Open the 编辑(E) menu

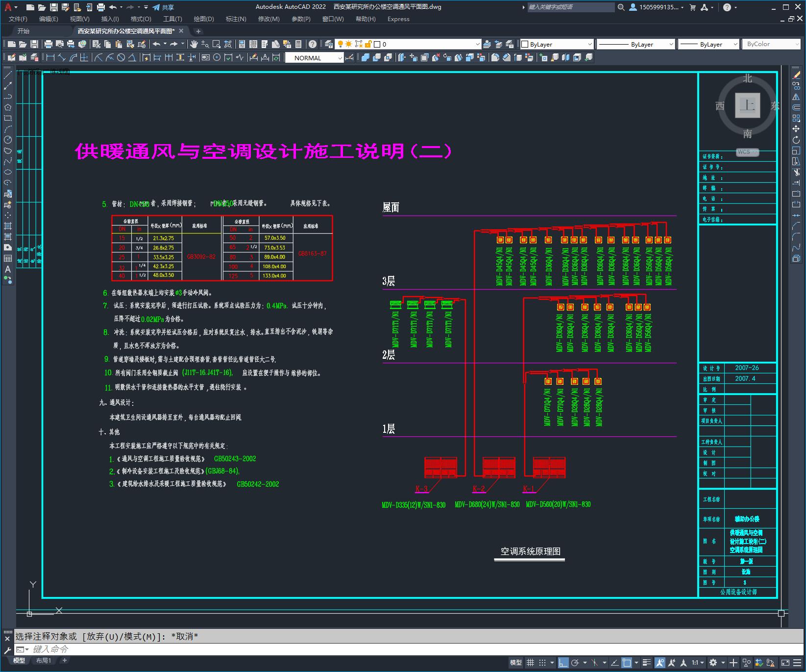[49, 19]
